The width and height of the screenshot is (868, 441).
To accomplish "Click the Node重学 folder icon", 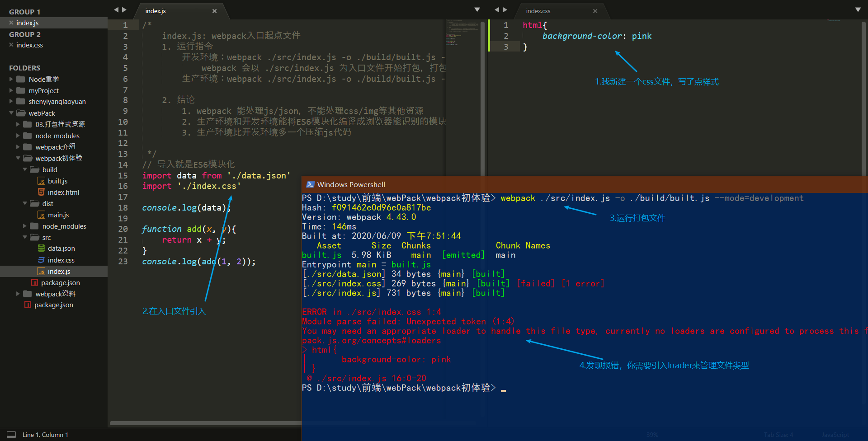I will (x=20, y=79).
